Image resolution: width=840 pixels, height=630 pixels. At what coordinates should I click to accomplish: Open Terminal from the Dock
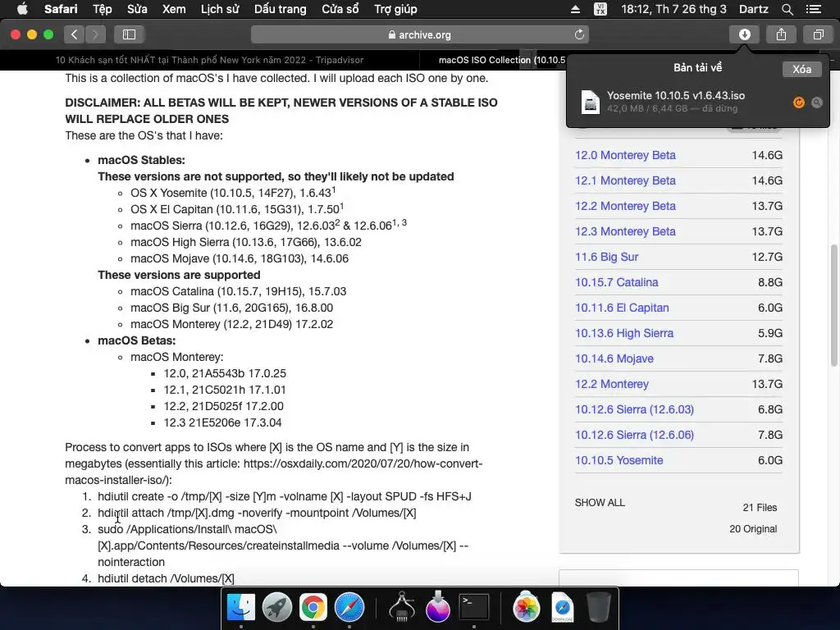point(474,607)
